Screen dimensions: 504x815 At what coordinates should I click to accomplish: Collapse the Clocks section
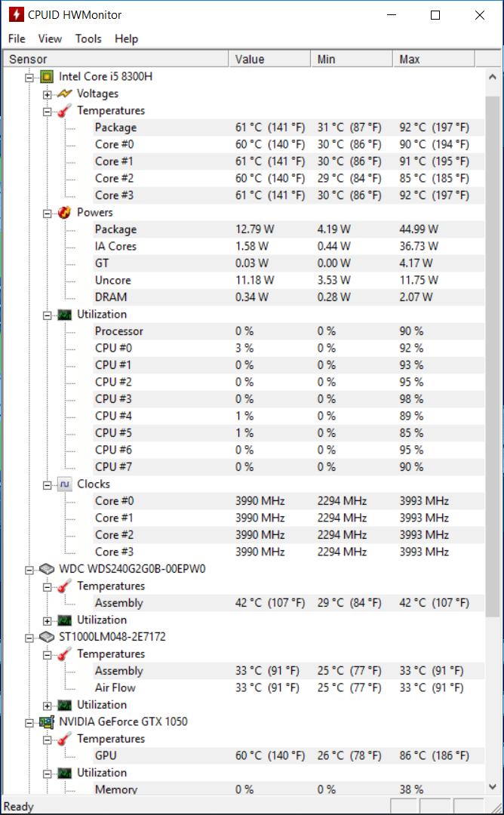point(48,485)
